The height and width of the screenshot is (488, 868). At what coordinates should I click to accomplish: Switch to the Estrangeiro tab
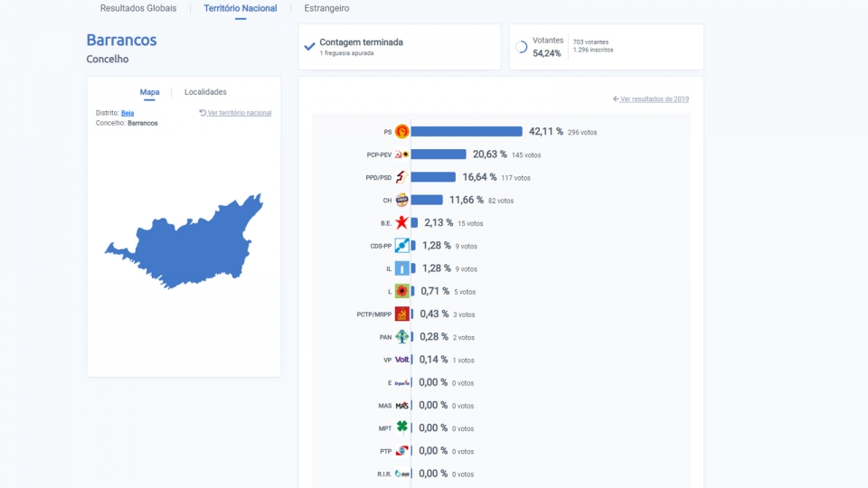(326, 8)
